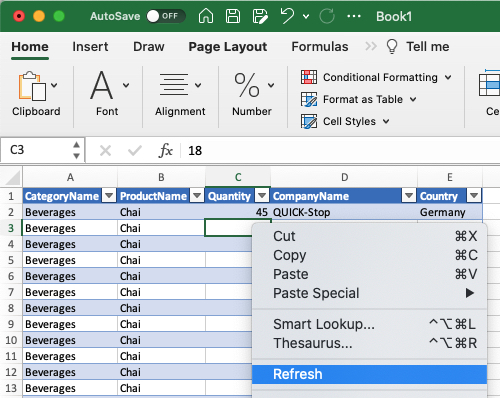Viewport: 500px width, 398px height.
Task: Click the Font letter A icon
Action: coord(101,85)
